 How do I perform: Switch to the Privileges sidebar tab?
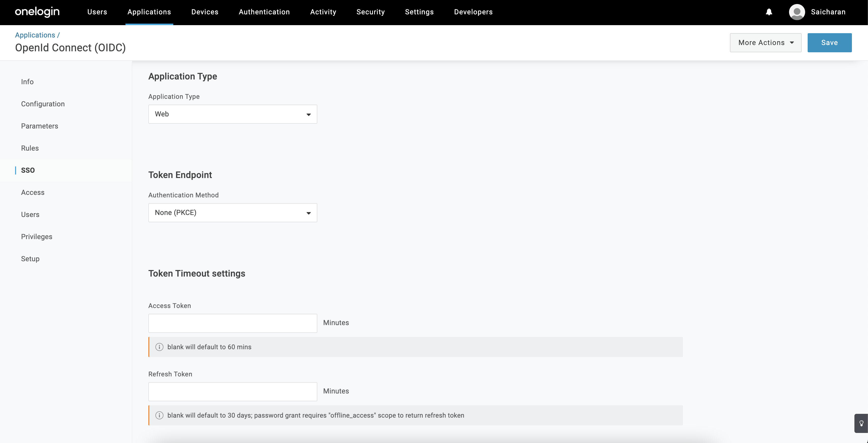36,237
